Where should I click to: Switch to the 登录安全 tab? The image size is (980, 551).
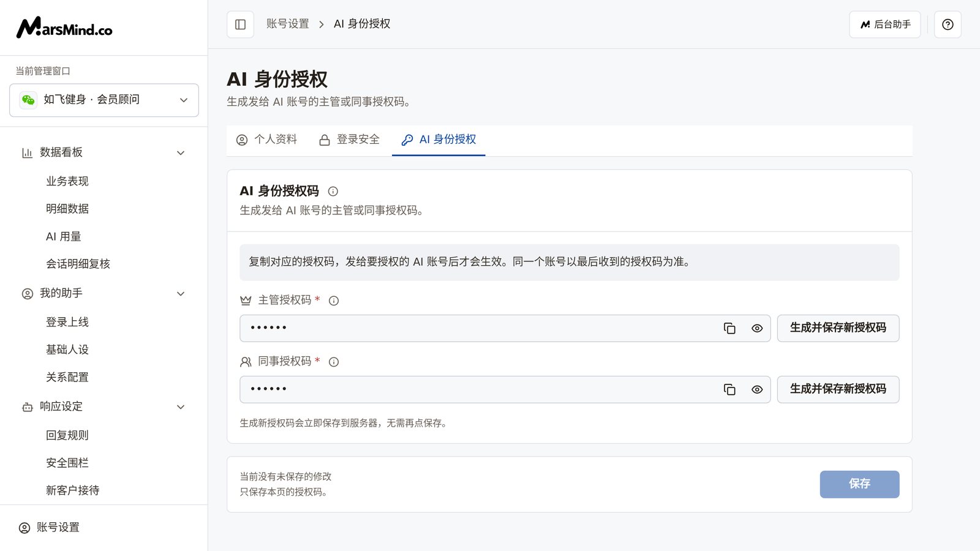point(349,140)
